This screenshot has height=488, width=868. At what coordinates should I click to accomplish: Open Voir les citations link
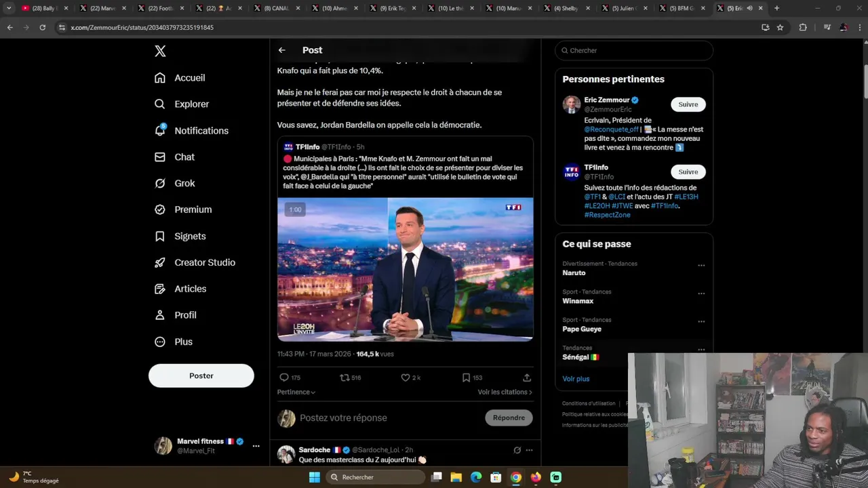[x=505, y=392]
